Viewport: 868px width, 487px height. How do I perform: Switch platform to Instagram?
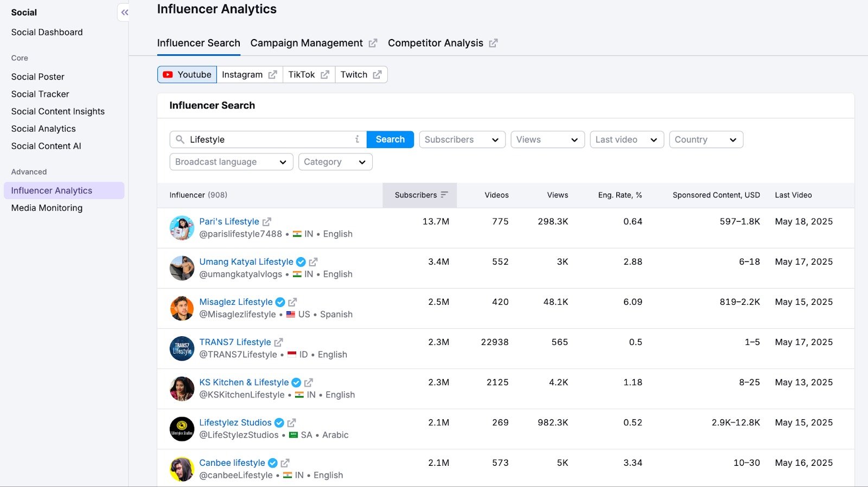(x=249, y=75)
